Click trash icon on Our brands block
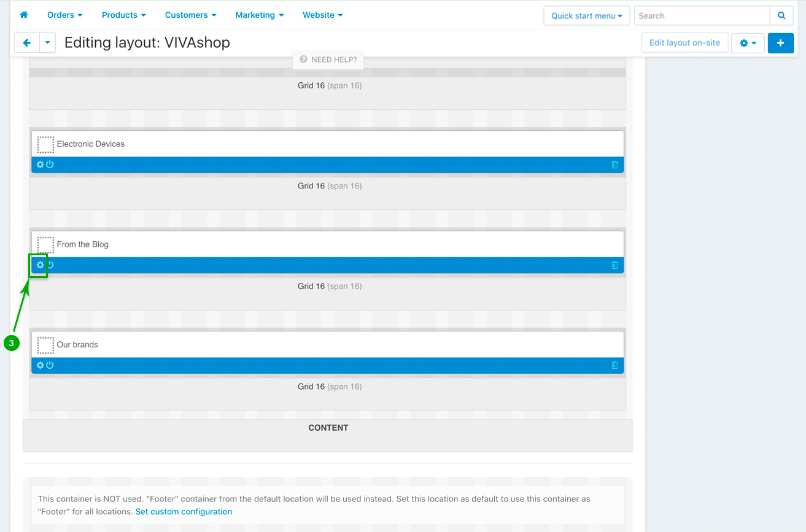The image size is (806, 532). tap(614, 365)
